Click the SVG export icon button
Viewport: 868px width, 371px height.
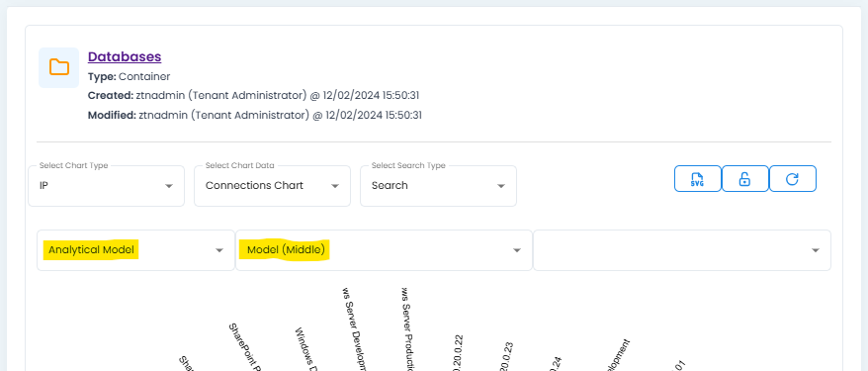(698, 179)
